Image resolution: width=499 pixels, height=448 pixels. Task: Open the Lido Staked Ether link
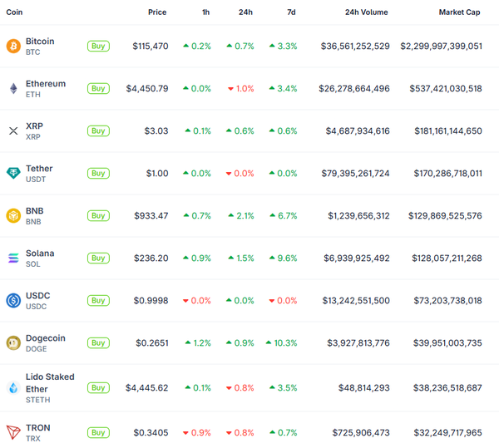coord(50,382)
